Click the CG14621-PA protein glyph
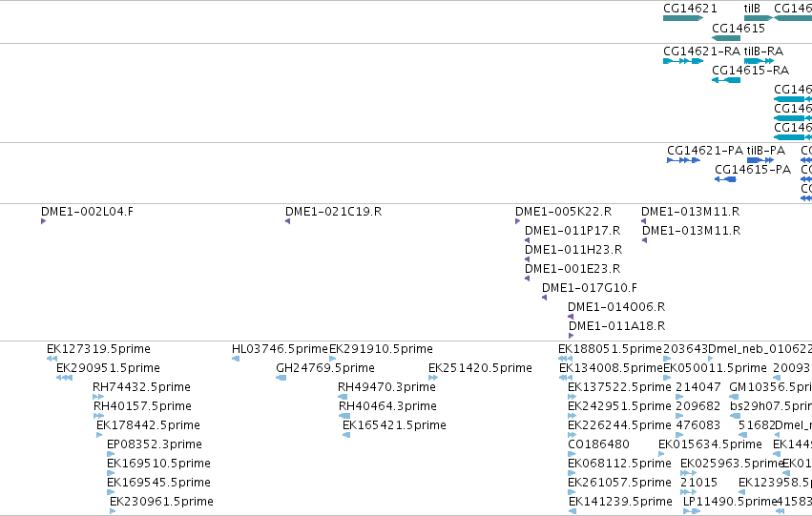 tap(683, 160)
